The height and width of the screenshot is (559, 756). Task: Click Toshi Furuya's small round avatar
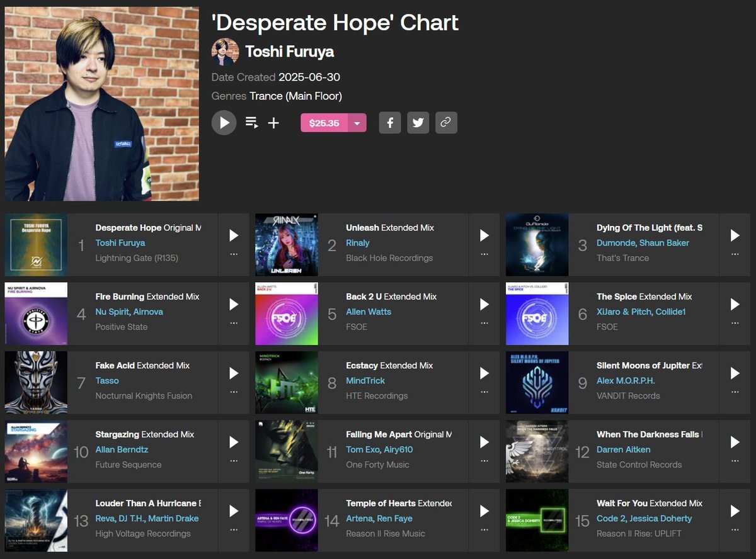point(225,52)
